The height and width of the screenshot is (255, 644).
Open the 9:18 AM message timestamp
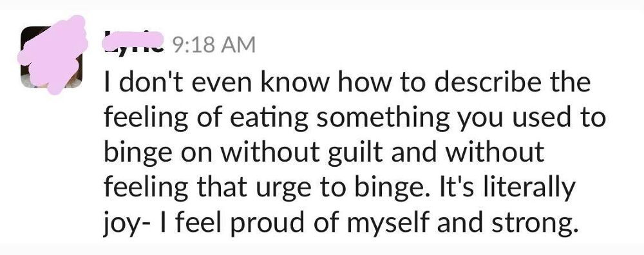(x=213, y=44)
